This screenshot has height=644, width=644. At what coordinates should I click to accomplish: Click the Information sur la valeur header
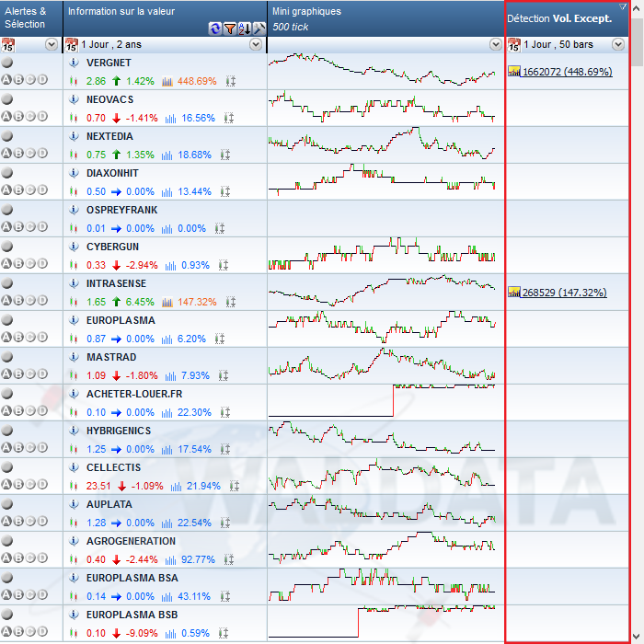(165, 18)
